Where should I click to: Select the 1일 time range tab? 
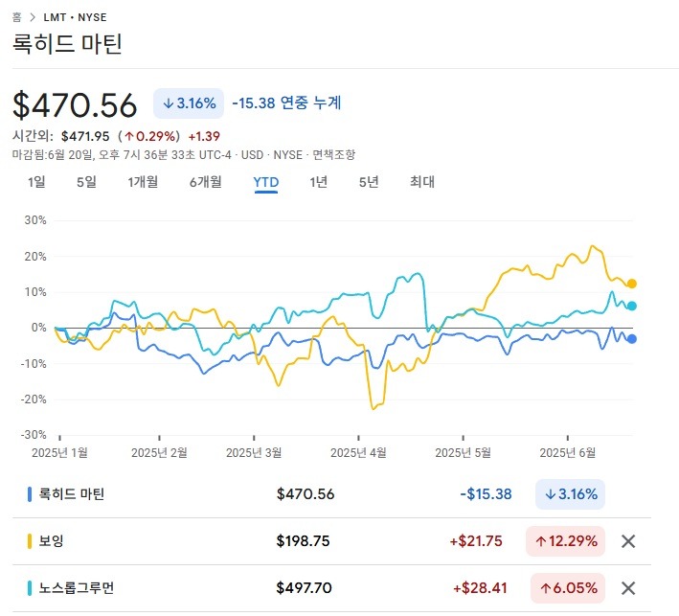click(x=36, y=182)
